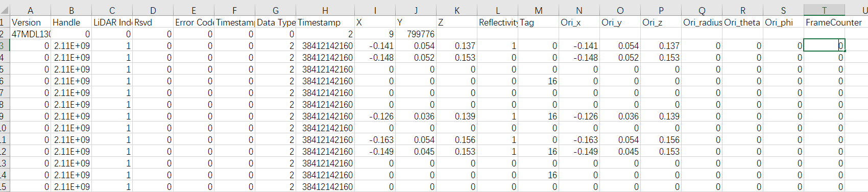The width and height of the screenshot is (868, 192).
Task: Click the "47MDL13" cell
Action: [31, 34]
